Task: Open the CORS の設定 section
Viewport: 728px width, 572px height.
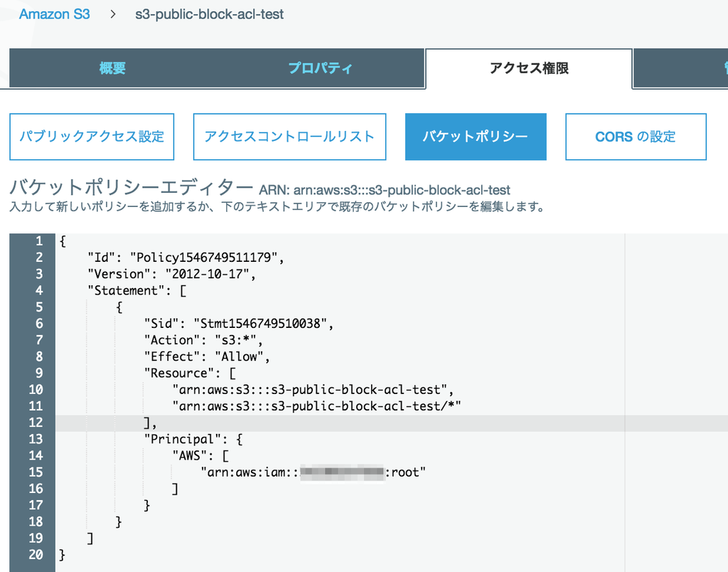Action: (x=635, y=136)
